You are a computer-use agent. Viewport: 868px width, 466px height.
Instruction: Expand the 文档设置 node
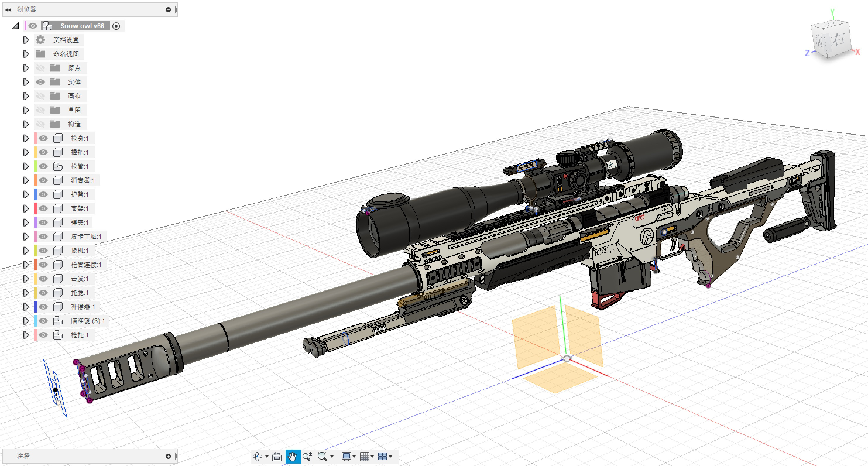(x=26, y=40)
